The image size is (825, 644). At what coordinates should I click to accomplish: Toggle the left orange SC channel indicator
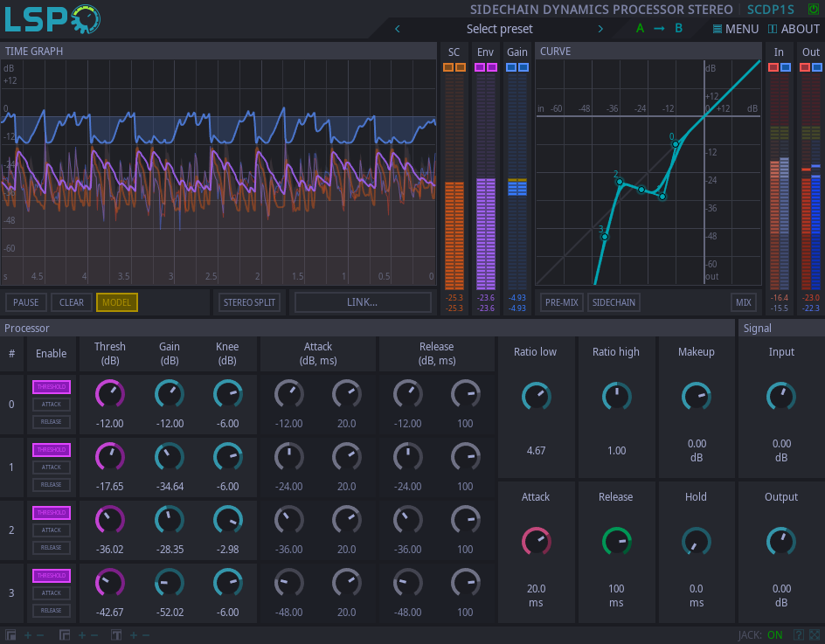pos(447,67)
